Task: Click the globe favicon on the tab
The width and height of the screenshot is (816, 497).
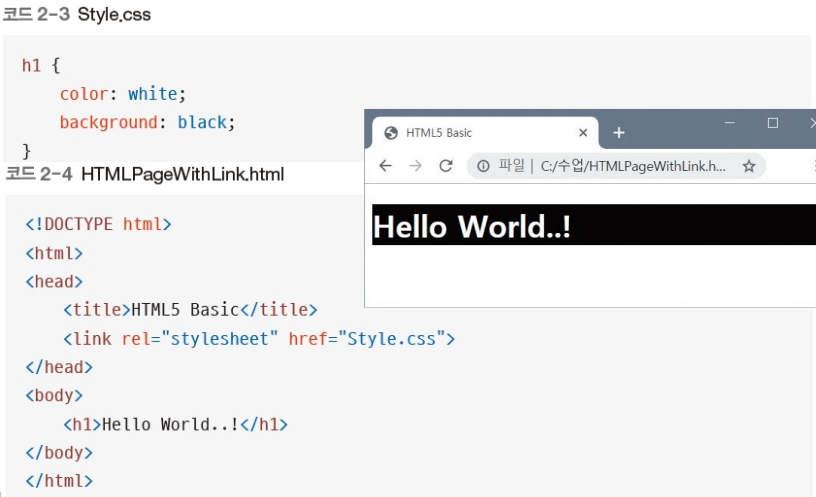Action: [391, 133]
